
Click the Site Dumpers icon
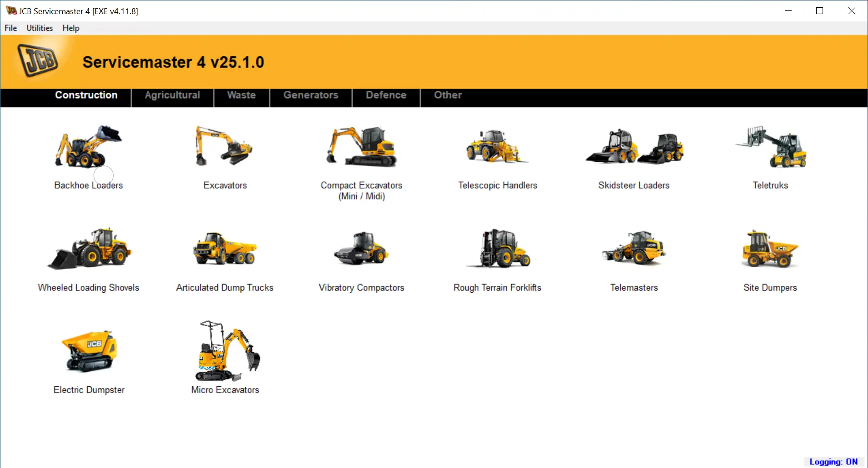tap(770, 249)
